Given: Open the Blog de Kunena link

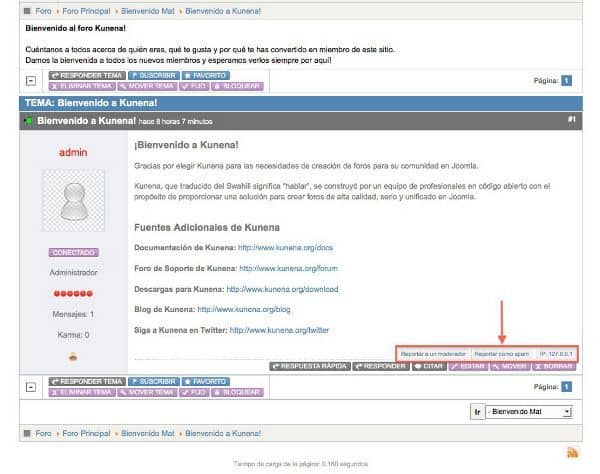Looking at the screenshot, I should click(244, 309).
